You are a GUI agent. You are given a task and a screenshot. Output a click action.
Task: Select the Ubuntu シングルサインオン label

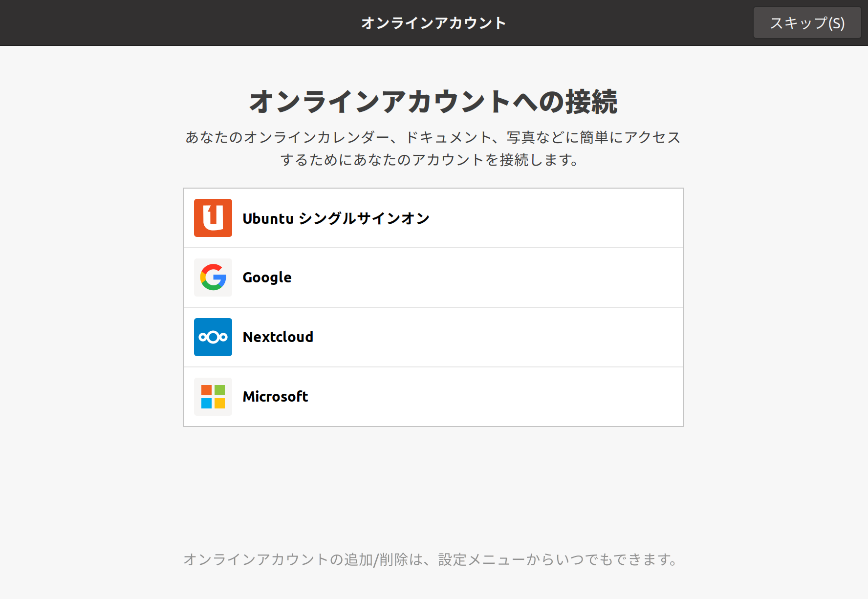[x=336, y=218]
